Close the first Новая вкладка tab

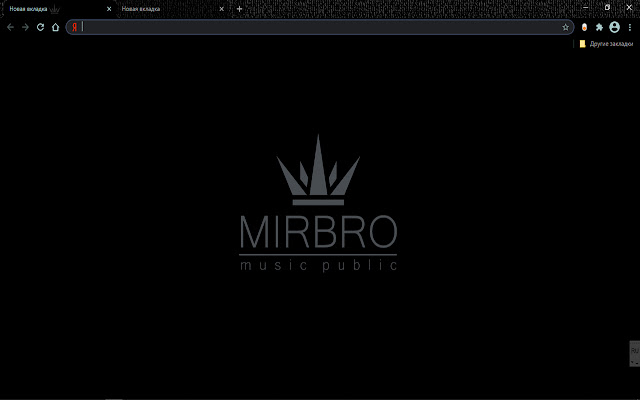[109, 9]
